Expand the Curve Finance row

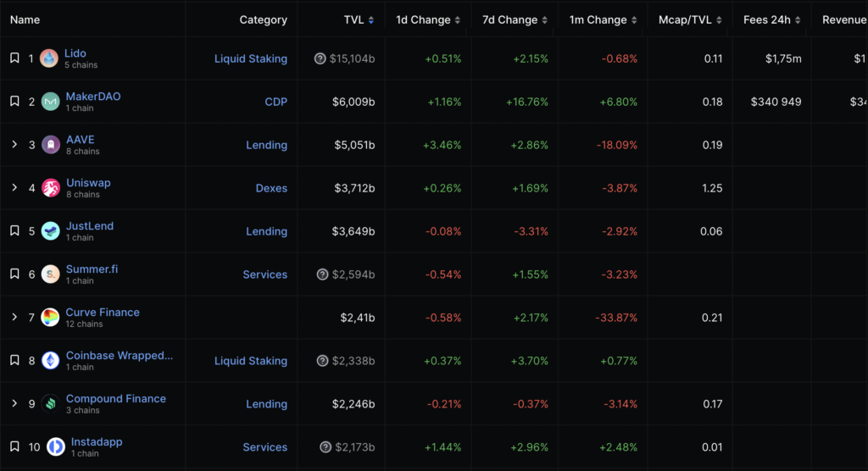tap(14, 318)
